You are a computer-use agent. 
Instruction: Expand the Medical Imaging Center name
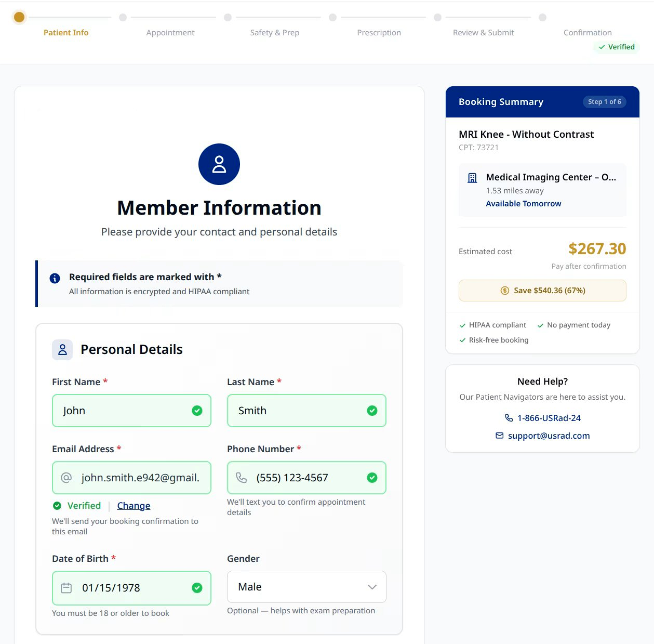[x=551, y=177]
